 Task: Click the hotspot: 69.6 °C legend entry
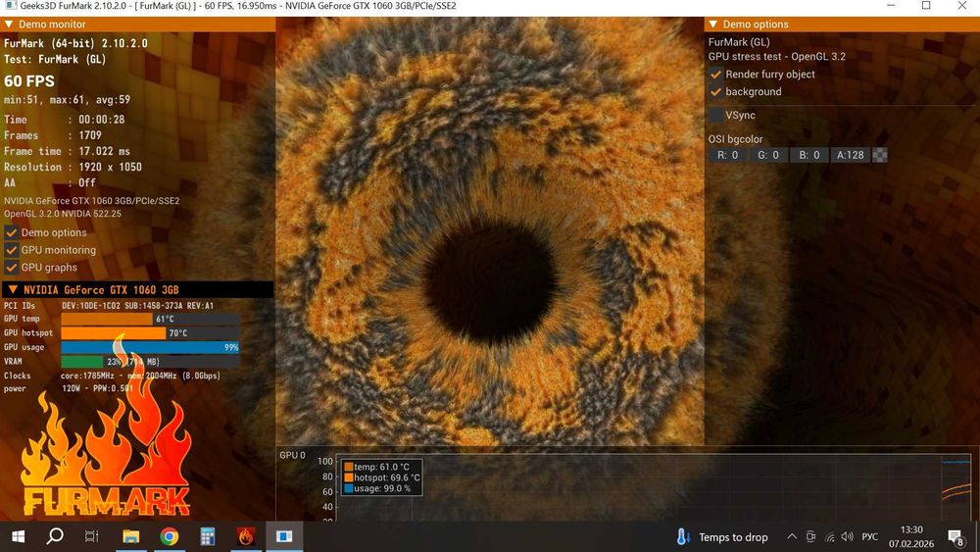tap(382, 477)
